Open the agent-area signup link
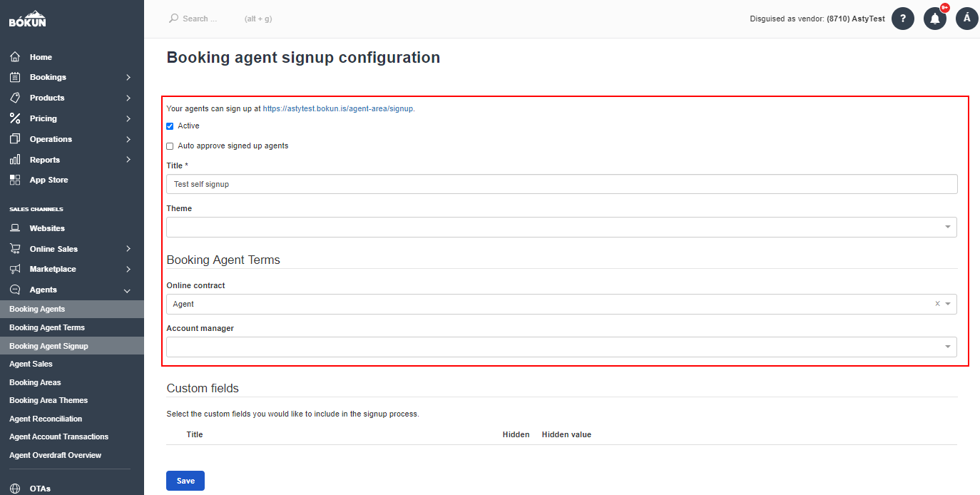Screen dimensions: 980x495 point(338,109)
